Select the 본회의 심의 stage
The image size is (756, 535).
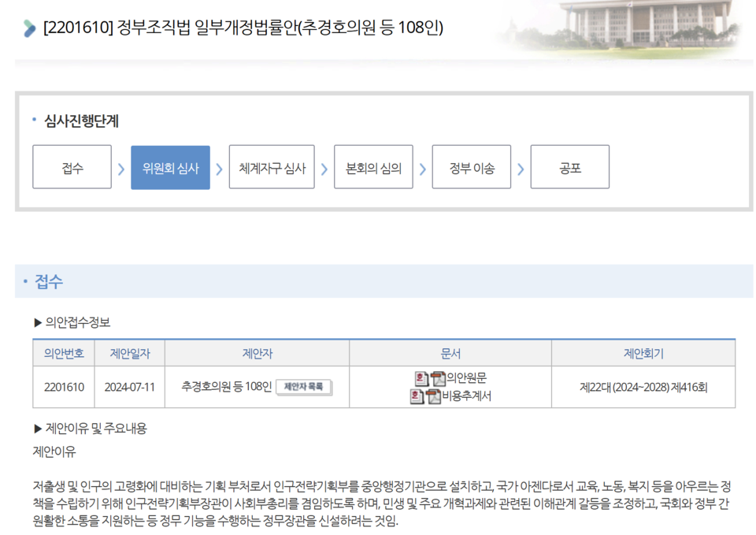[x=373, y=166]
